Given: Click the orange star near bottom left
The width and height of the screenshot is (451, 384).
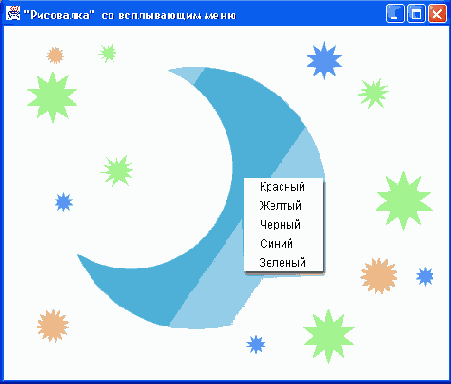Looking at the screenshot, I should pos(53,326).
